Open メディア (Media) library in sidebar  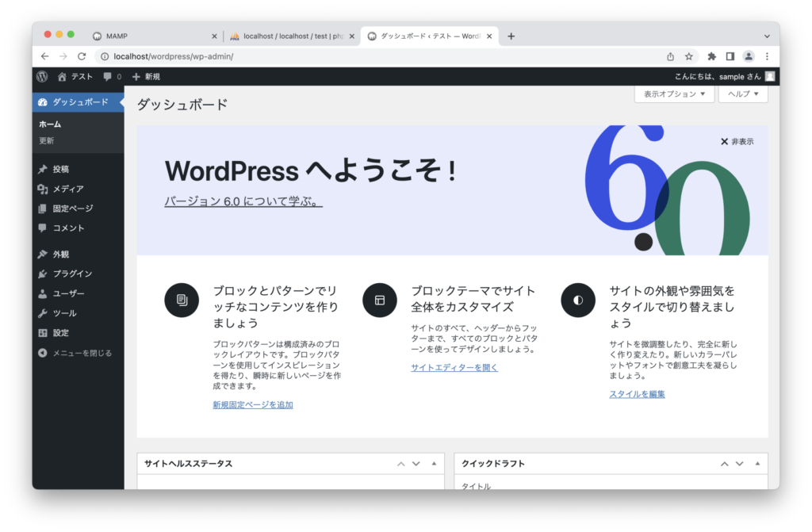(67, 189)
